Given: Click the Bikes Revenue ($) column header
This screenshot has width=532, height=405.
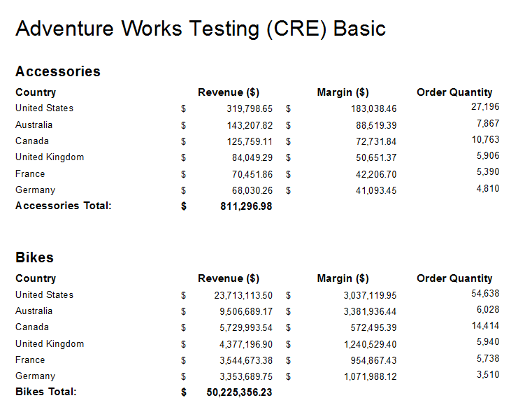Looking at the screenshot, I should (229, 278).
